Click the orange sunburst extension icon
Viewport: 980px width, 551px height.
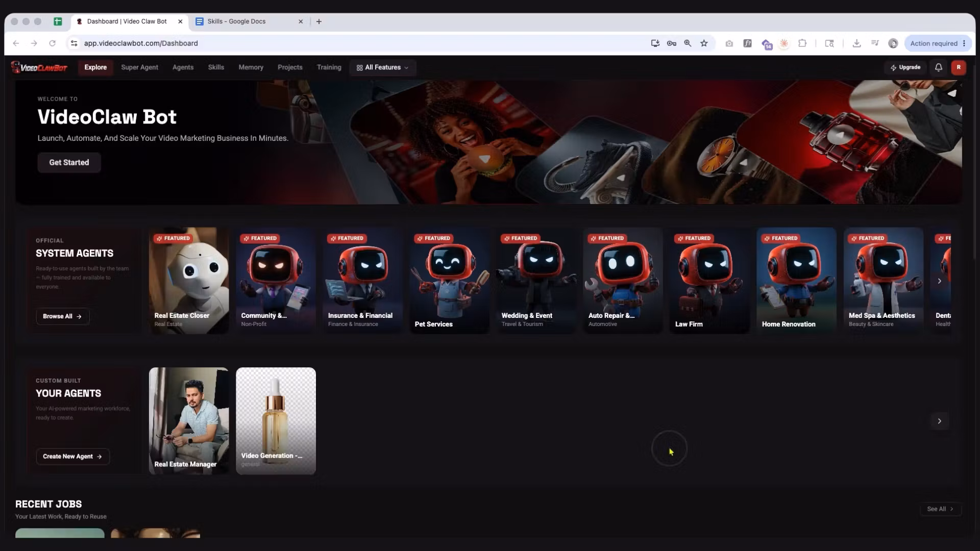click(784, 43)
